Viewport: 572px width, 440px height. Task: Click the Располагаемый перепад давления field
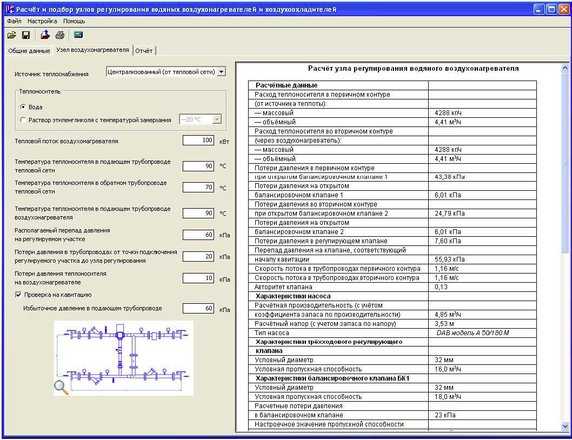(198, 235)
